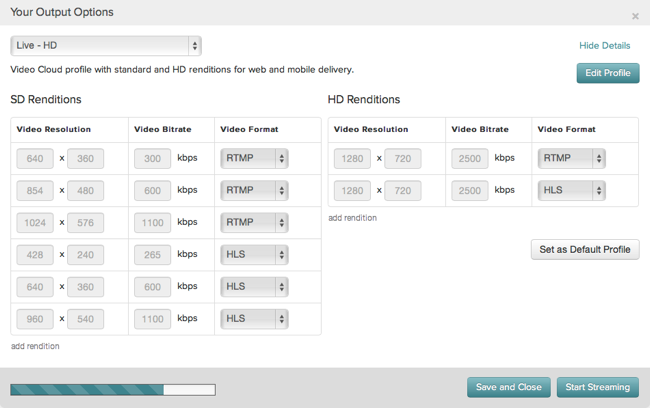
Task: Open format dropdown for 428x240 HLS rendition
Action: pos(254,255)
